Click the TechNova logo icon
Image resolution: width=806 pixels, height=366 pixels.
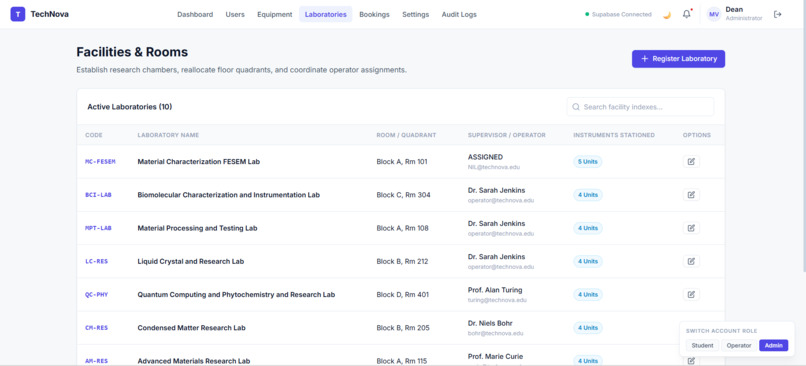18,14
